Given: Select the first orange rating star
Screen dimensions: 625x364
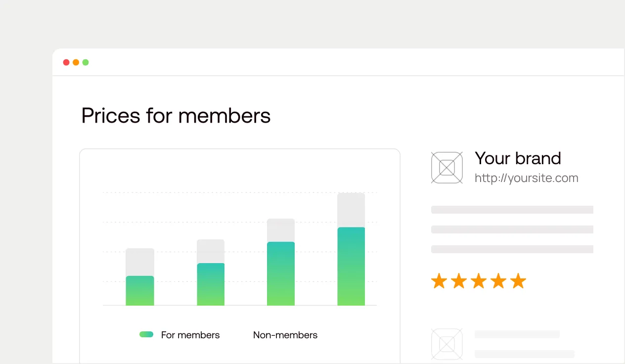Looking at the screenshot, I should [439, 281].
